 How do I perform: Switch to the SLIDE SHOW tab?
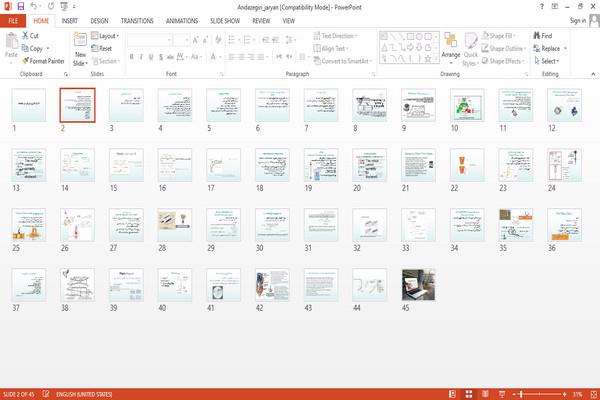pyautogui.click(x=225, y=21)
